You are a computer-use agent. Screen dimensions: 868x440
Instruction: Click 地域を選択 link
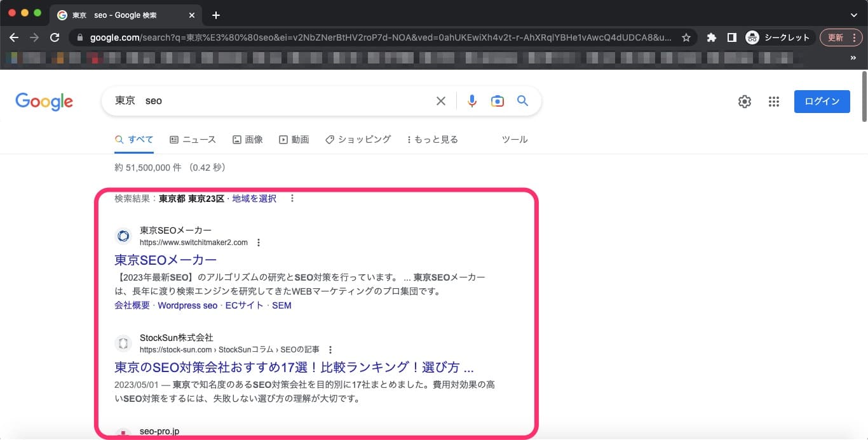click(x=254, y=199)
